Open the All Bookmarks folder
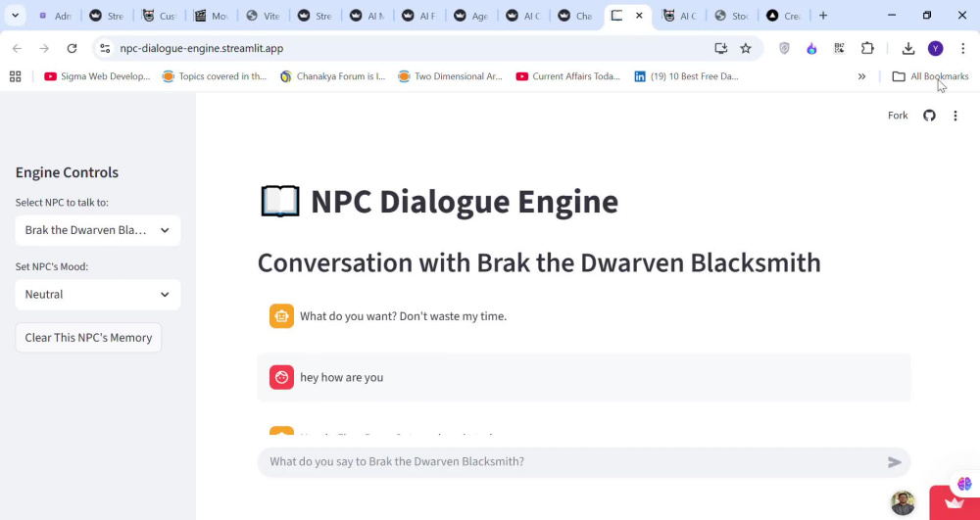Image resolution: width=980 pixels, height=520 pixels. [x=930, y=76]
